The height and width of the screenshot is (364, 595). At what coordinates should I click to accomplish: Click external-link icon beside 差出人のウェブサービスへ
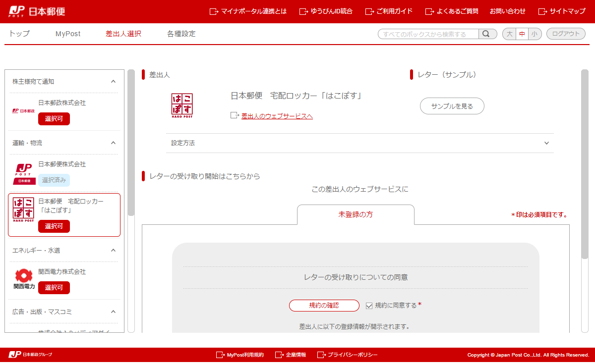tap(235, 115)
